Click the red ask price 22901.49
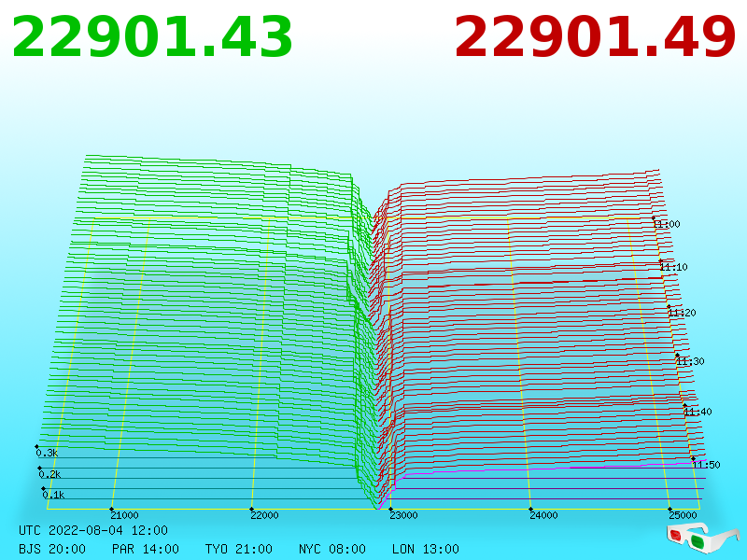747x560 pixels. tap(595, 37)
